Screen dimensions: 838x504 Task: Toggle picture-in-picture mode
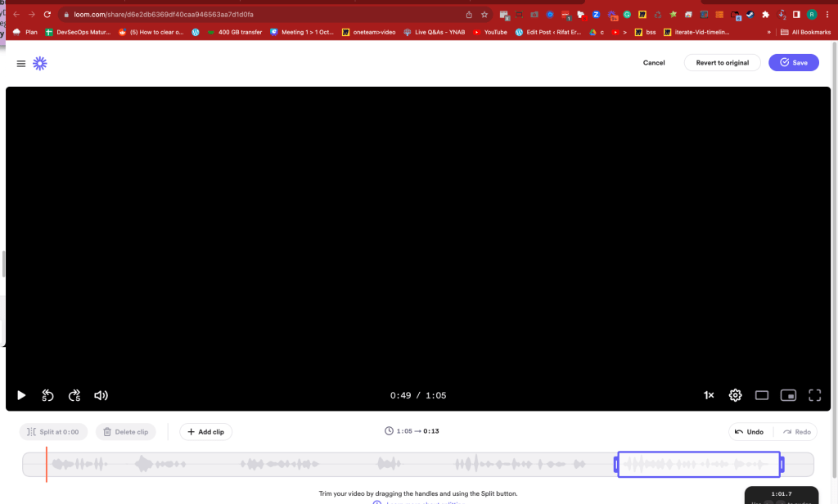tap(788, 395)
